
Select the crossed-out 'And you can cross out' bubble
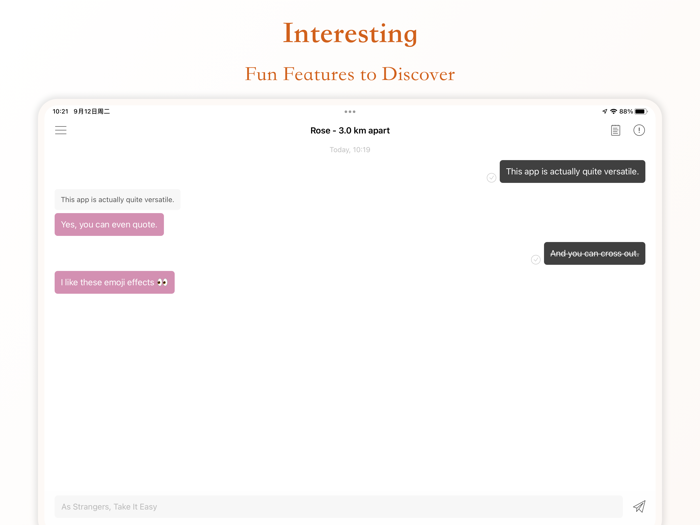(594, 254)
